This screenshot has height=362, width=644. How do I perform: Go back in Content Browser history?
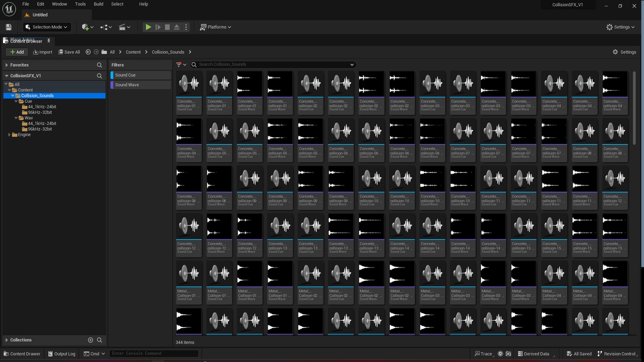[88, 52]
